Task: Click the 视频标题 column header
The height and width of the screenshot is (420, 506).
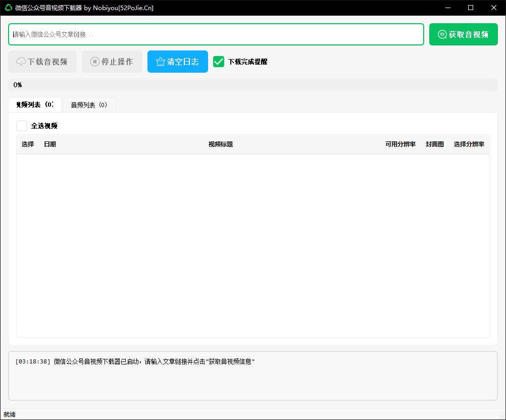Action: (x=221, y=144)
